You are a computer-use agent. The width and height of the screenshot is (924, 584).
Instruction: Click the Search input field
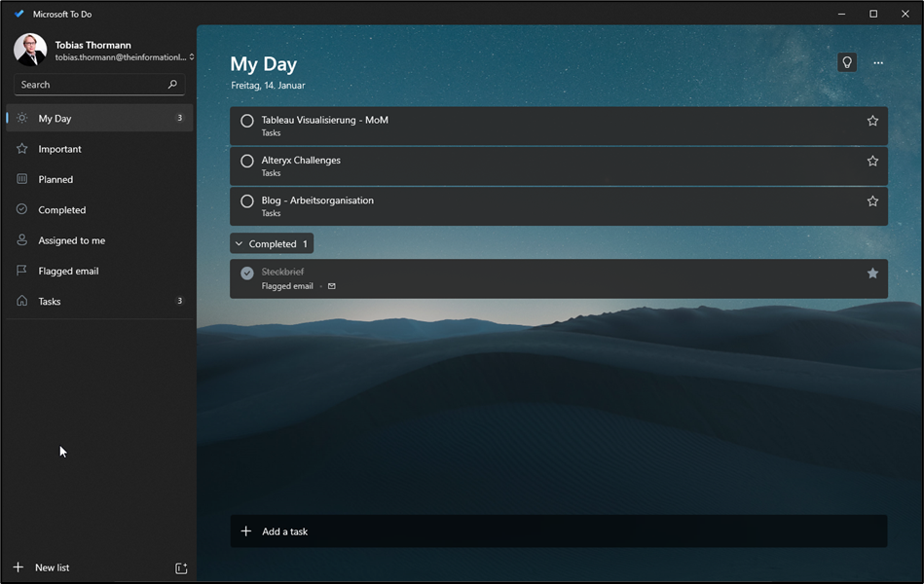coord(99,85)
